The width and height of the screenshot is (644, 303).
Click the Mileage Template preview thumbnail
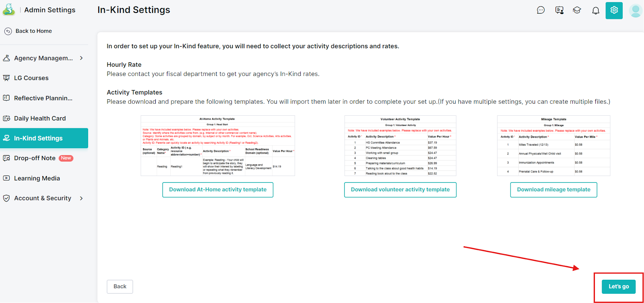click(x=553, y=145)
